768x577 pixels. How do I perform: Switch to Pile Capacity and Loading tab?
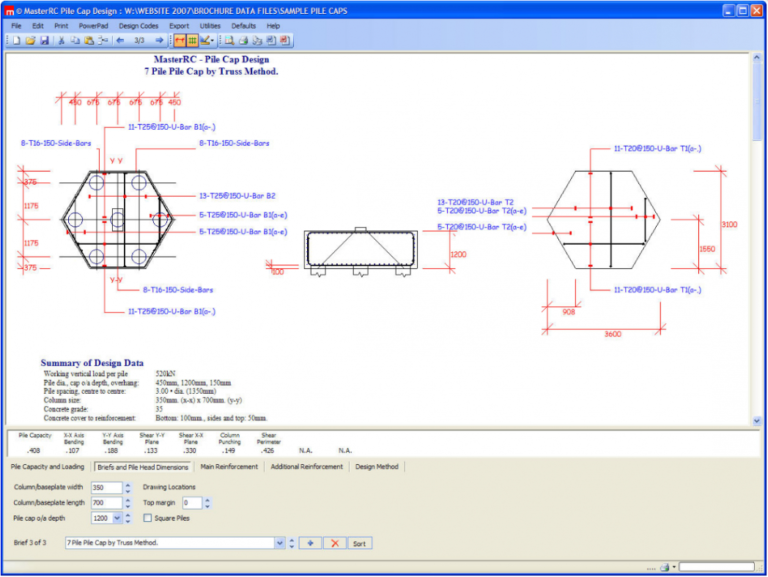click(48, 467)
